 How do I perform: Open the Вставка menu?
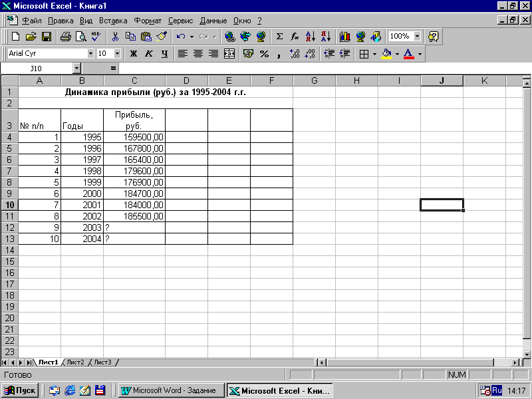coord(113,21)
